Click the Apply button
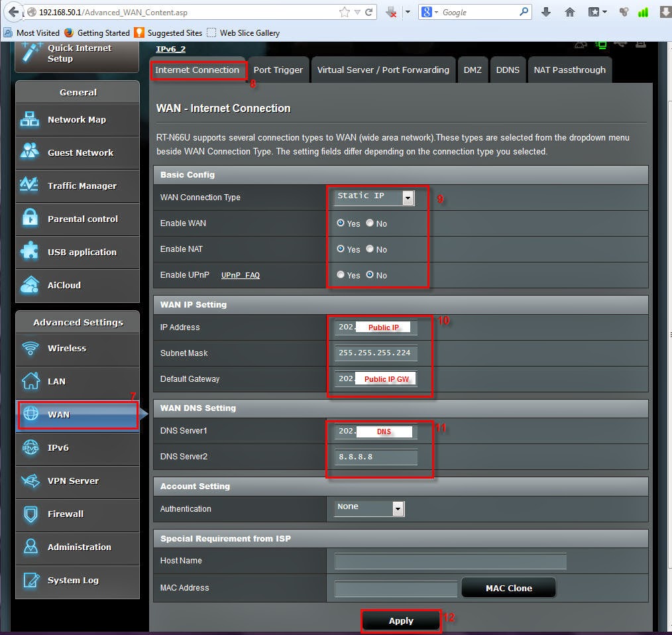The height and width of the screenshot is (635, 672). pos(400,620)
